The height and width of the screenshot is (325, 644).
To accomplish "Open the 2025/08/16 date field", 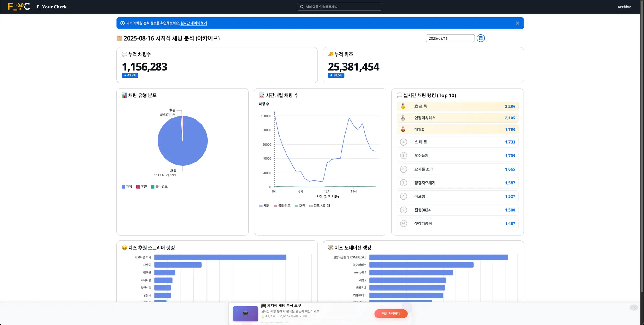I will 450,38.
